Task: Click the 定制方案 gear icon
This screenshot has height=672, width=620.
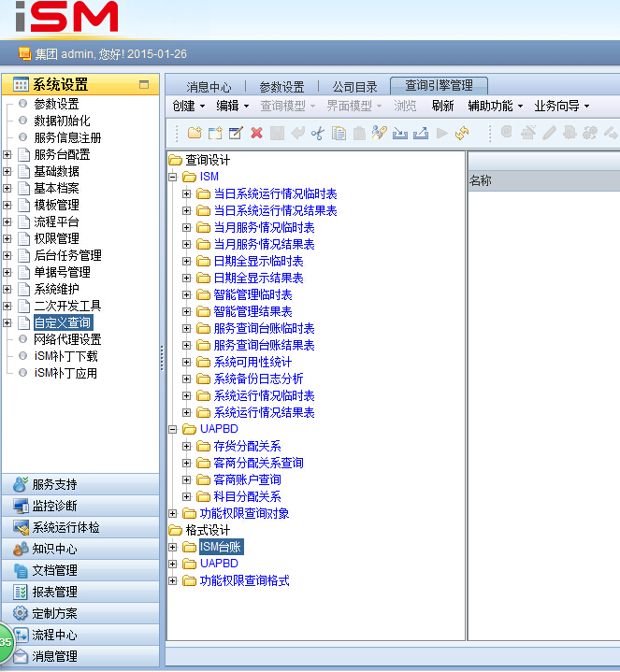Action: coord(21,613)
